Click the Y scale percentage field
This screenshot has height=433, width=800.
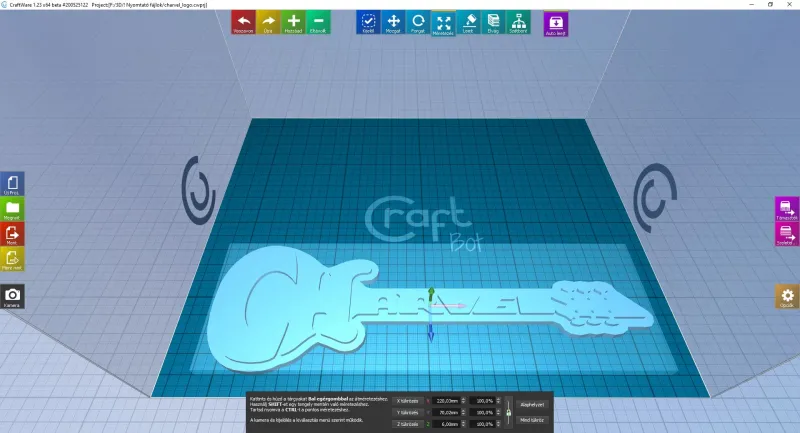click(x=483, y=413)
